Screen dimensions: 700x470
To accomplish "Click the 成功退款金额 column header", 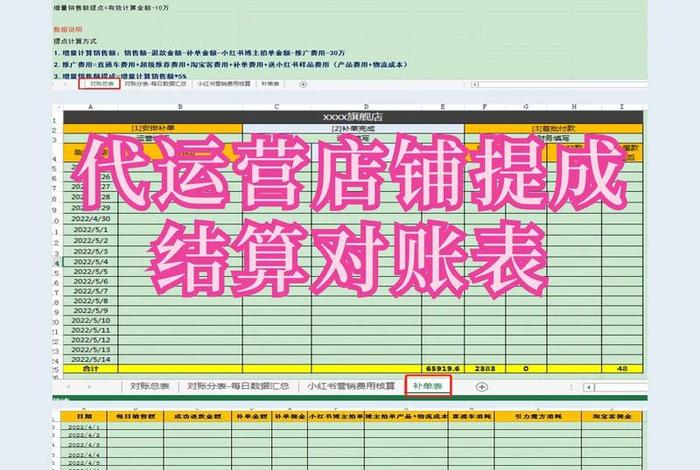I will pyautogui.click(x=198, y=416).
